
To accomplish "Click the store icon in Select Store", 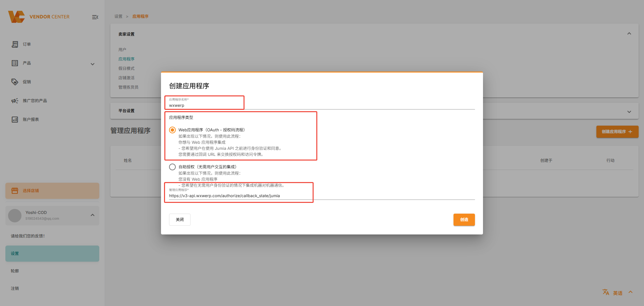I will (x=15, y=191).
